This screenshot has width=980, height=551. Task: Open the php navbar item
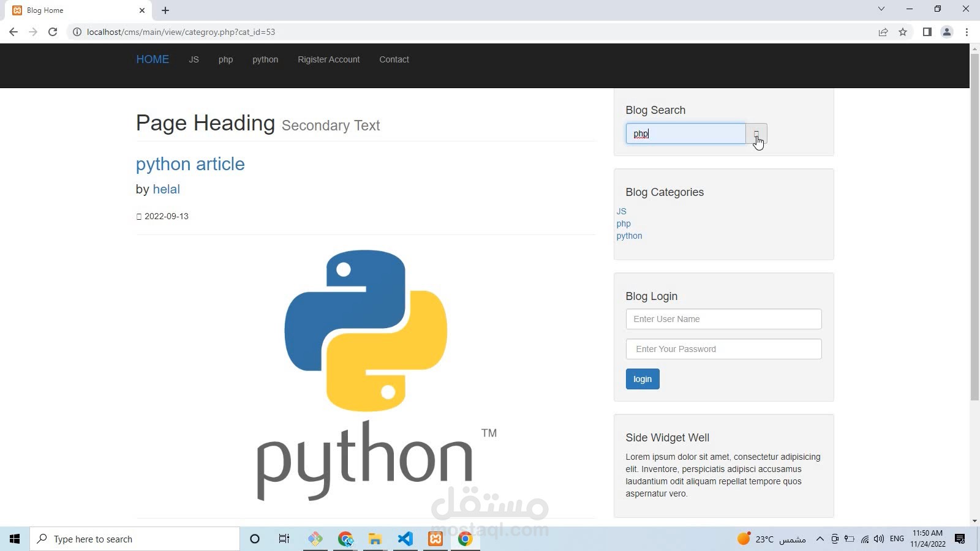pos(225,59)
